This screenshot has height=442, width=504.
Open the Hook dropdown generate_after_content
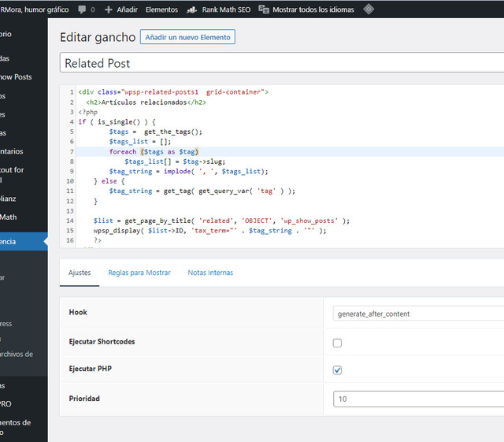coord(418,314)
